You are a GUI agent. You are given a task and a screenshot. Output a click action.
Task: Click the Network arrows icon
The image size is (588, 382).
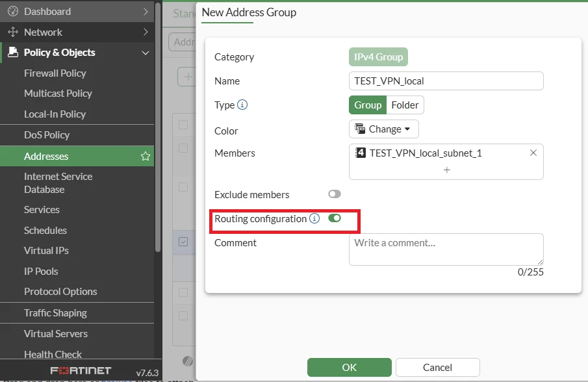(13, 32)
